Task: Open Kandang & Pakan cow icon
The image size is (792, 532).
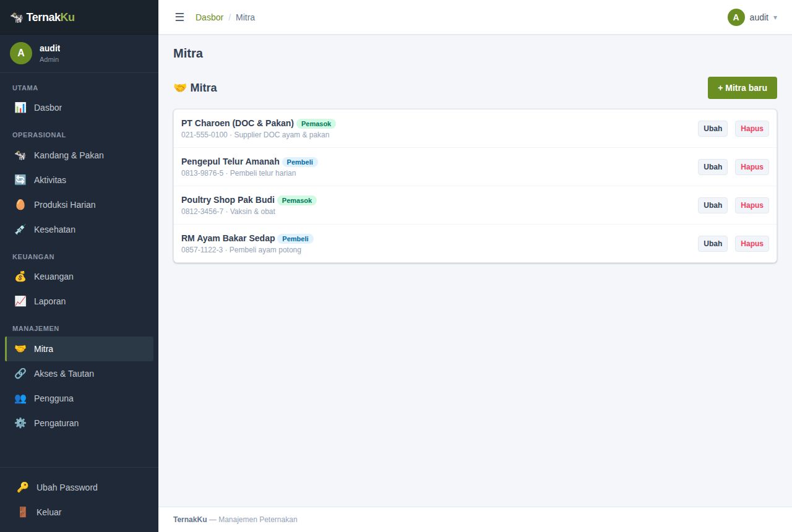Action: (x=20, y=155)
